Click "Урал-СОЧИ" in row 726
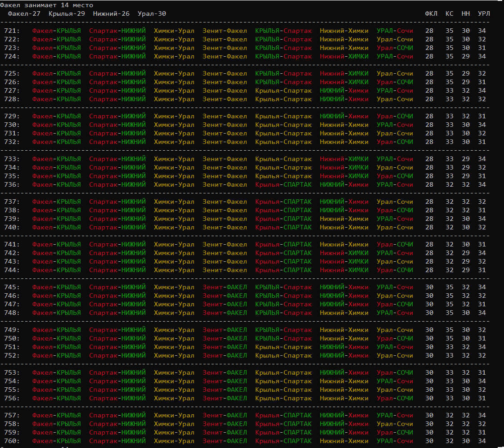The height and width of the screenshot is (448, 504). click(x=395, y=82)
